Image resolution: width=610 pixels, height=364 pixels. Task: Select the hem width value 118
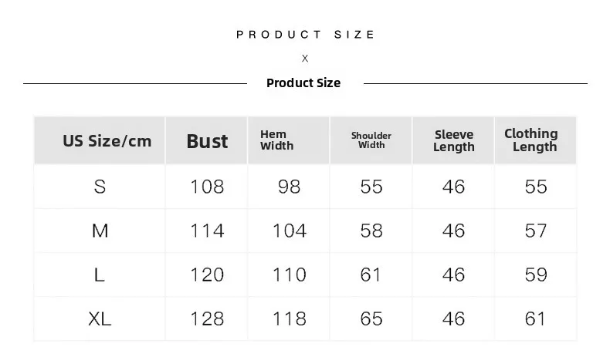(x=289, y=319)
